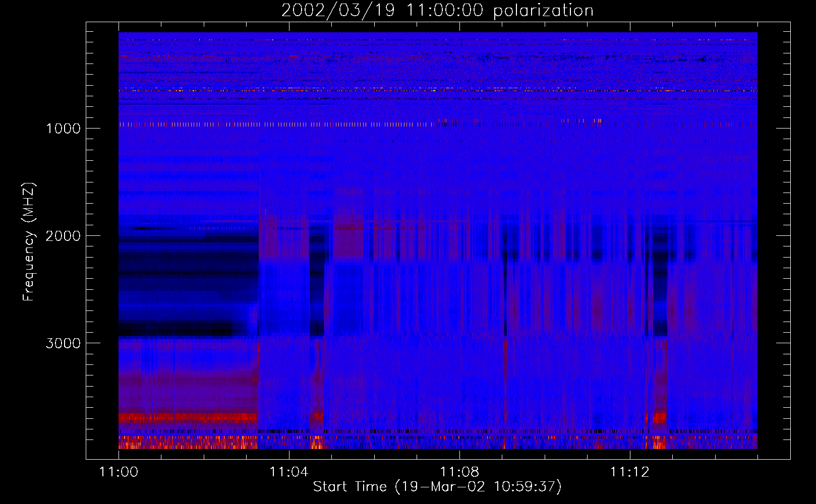Viewport: 816px width, 504px height.
Task: Click the 11:12 time tick label
Action: coord(630,472)
